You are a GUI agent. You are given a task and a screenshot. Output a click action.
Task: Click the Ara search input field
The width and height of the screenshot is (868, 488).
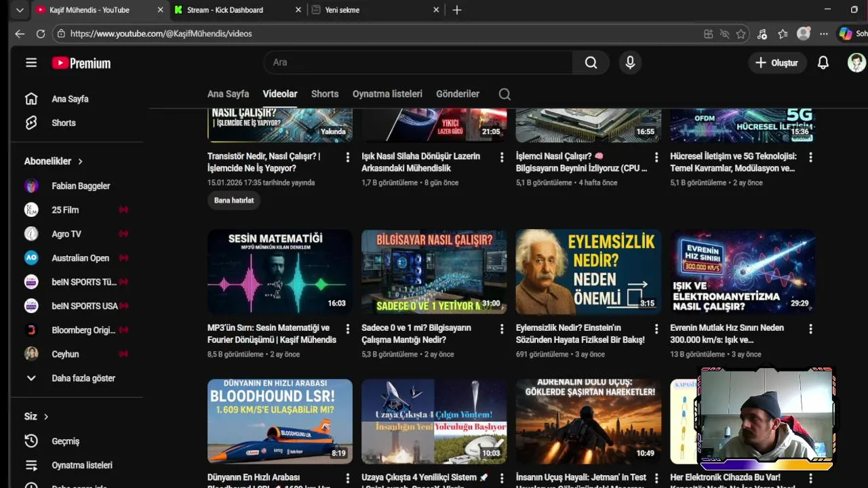coord(418,62)
